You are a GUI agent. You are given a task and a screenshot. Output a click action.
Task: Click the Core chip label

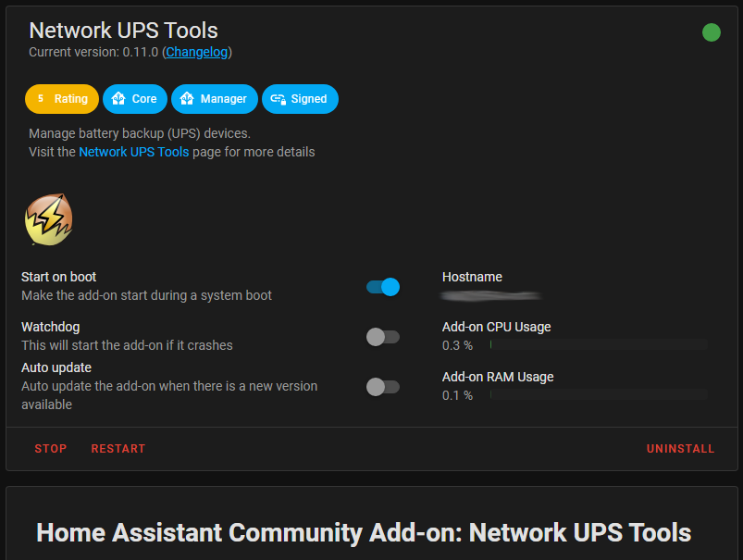[144, 99]
